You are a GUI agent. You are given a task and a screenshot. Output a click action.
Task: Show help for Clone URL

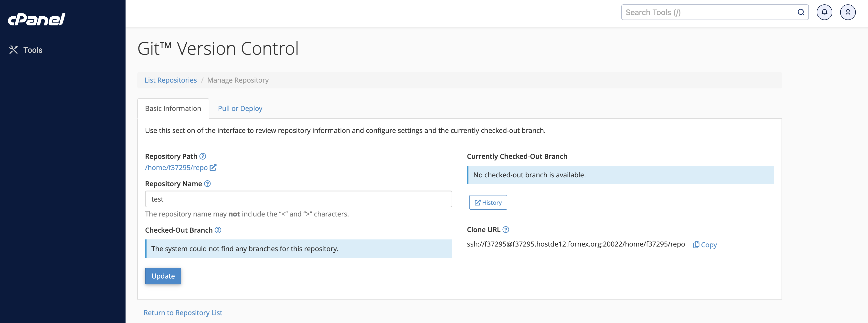[x=506, y=230]
